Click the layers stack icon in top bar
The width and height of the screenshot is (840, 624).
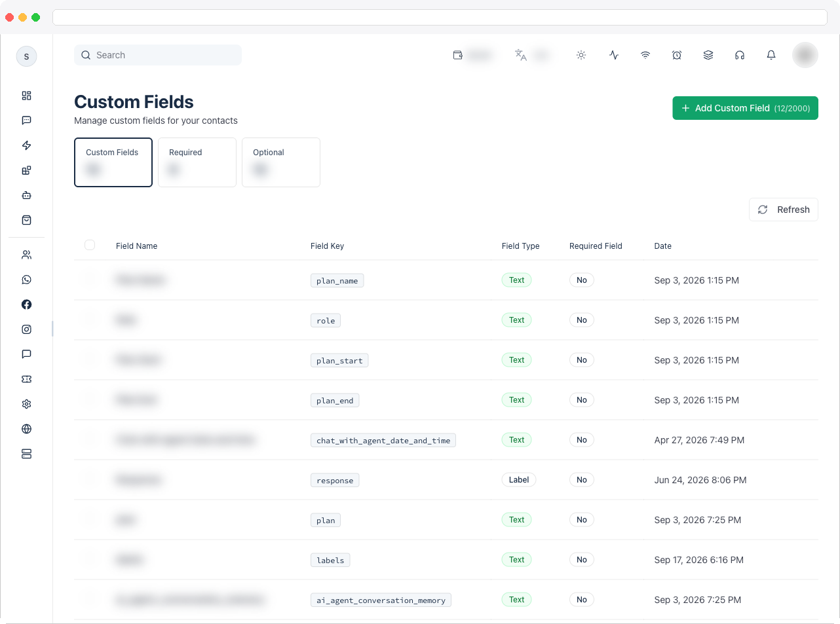pos(708,55)
